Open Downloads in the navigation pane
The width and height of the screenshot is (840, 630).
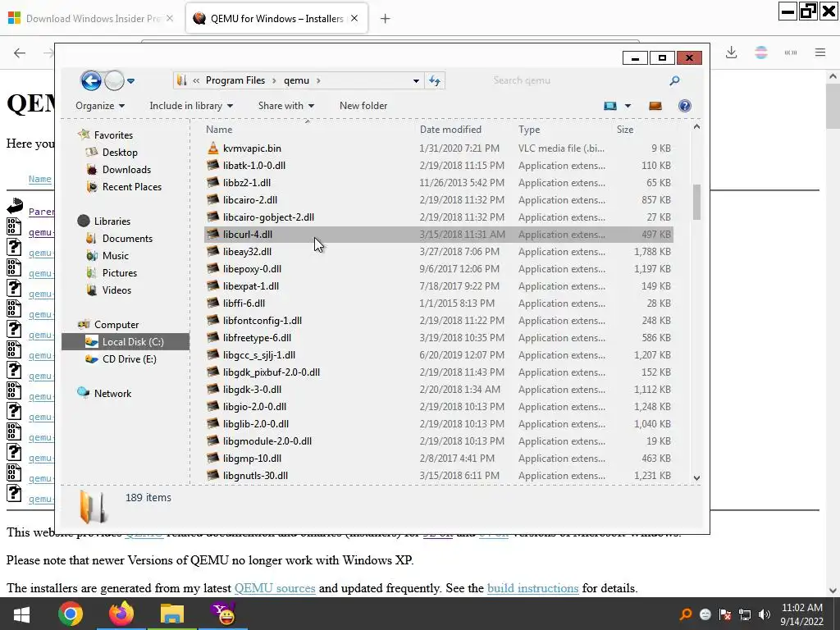[x=126, y=169]
